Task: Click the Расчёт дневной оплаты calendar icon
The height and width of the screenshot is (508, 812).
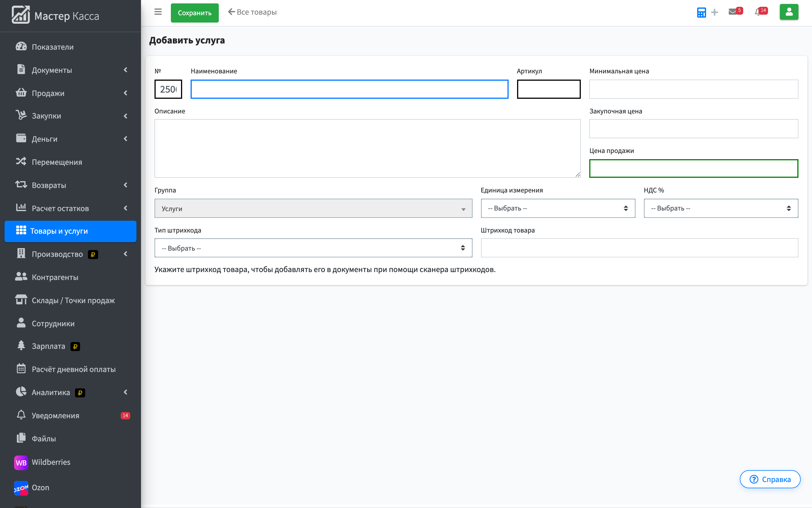Action: point(21,369)
